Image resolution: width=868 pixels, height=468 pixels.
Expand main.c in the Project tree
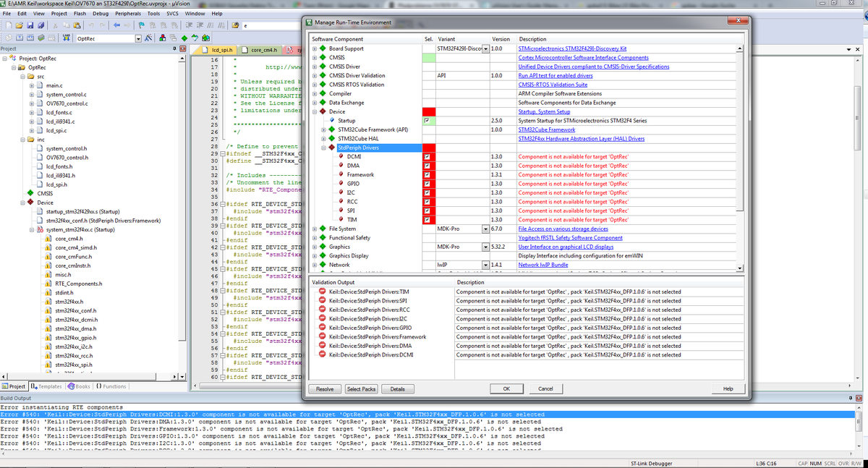31,85
